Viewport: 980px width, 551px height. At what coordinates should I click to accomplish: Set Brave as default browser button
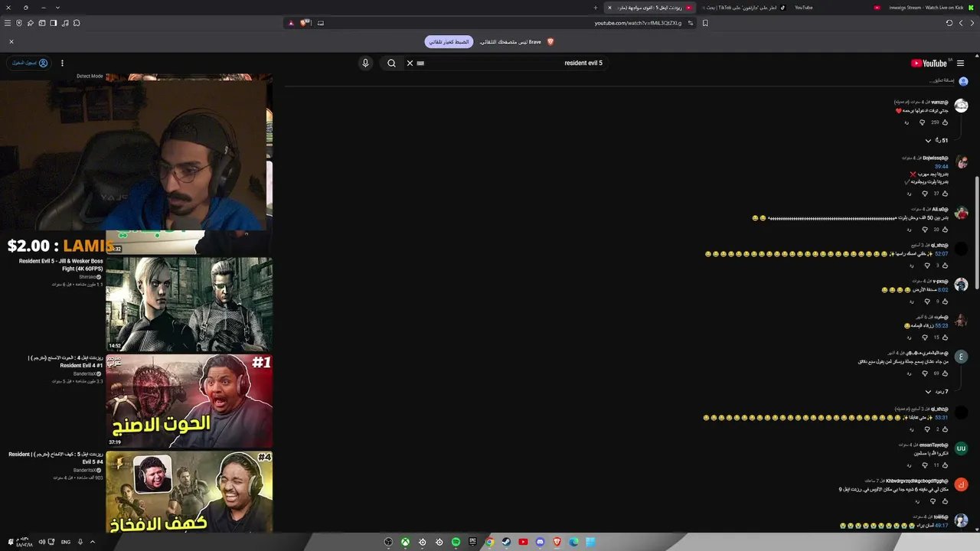(449, 42)
